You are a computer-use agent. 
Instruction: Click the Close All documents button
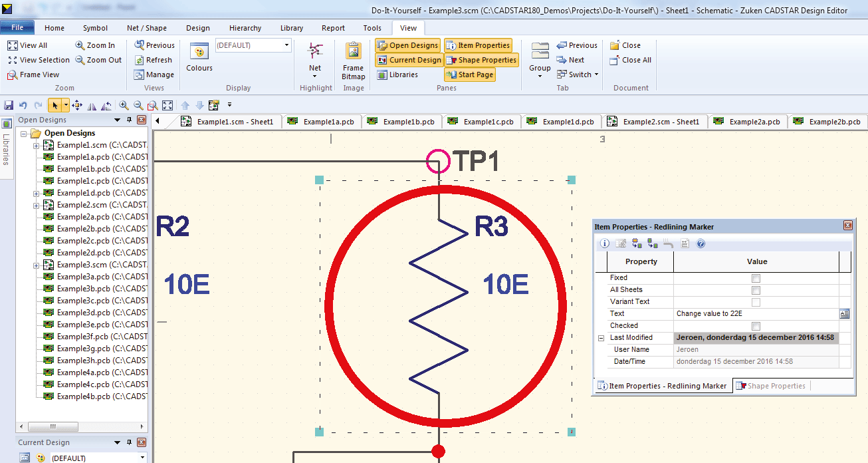point(631,60)
